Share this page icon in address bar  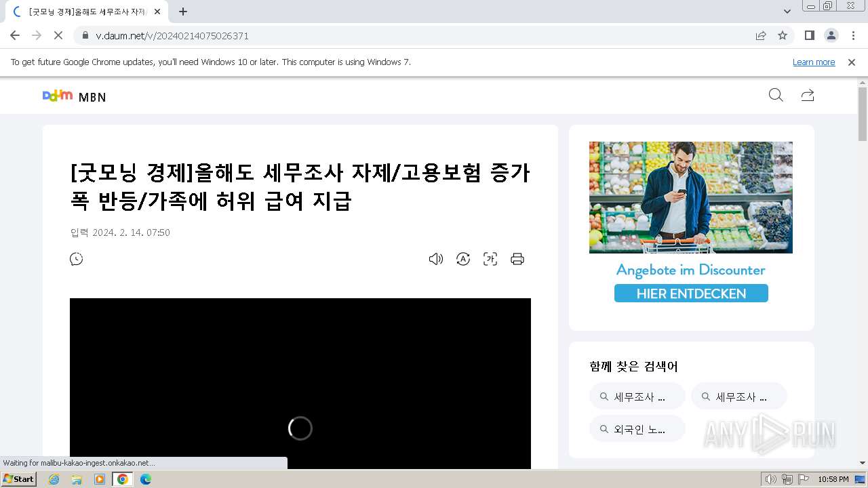[761, 35]
